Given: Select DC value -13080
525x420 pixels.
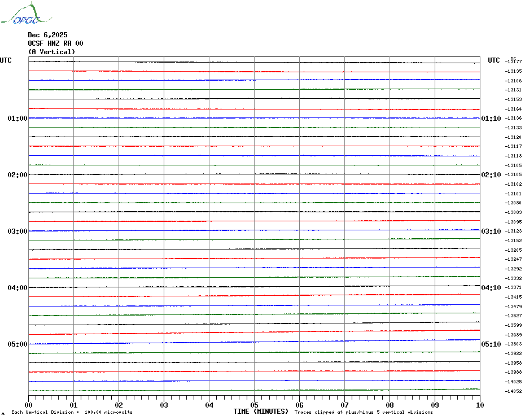Looking at the screenshot, I should [x=514, y=203].
